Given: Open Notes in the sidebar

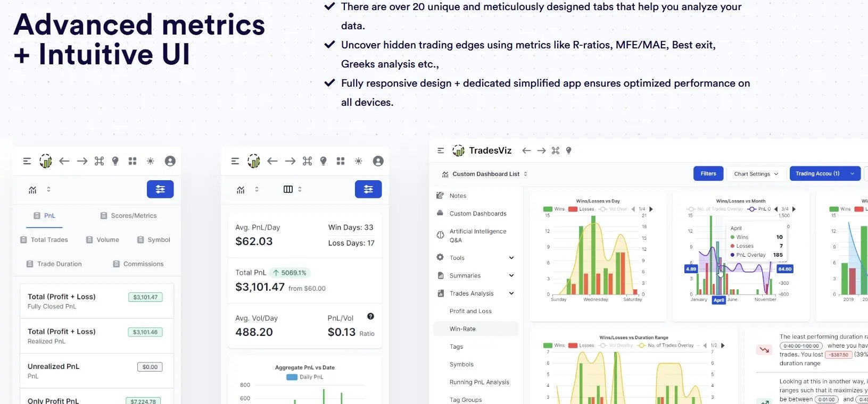Looking at the screenshot, I should [451, 196].
